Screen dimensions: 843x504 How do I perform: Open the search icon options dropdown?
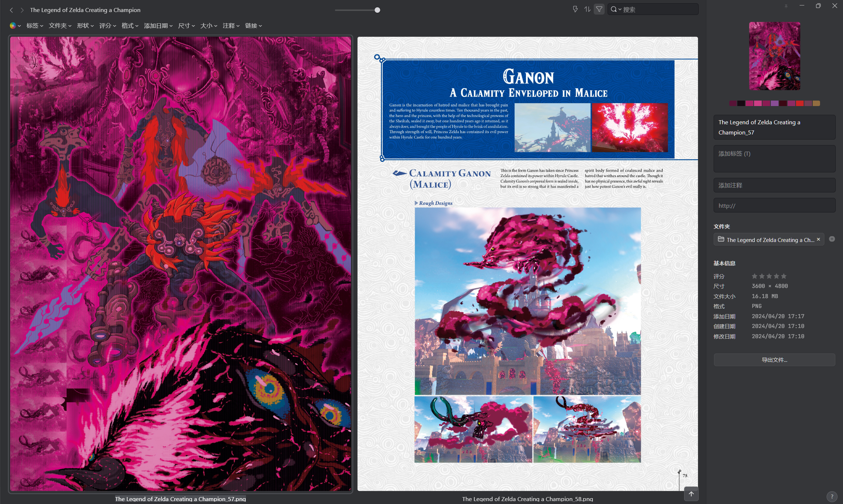616,9
